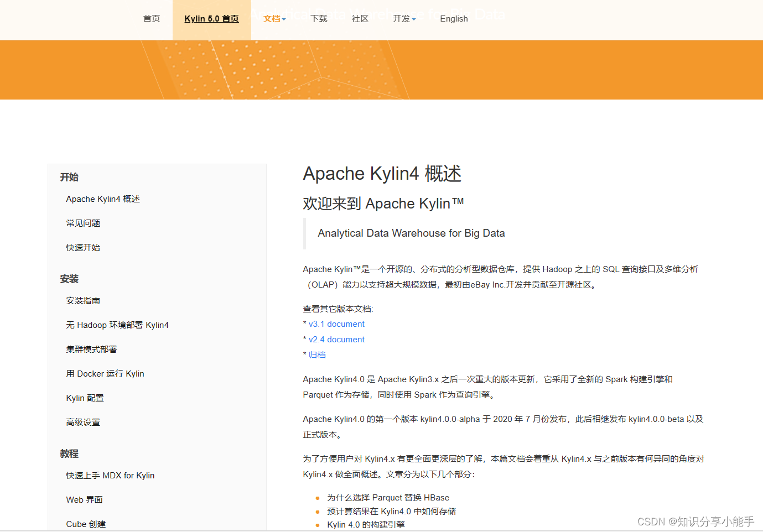Select the Kylin 5.0 首页 tab

pos(211,19)
